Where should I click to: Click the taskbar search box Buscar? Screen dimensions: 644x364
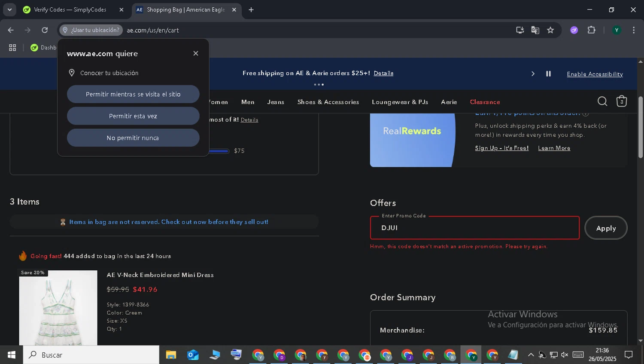tap(91, 355)
